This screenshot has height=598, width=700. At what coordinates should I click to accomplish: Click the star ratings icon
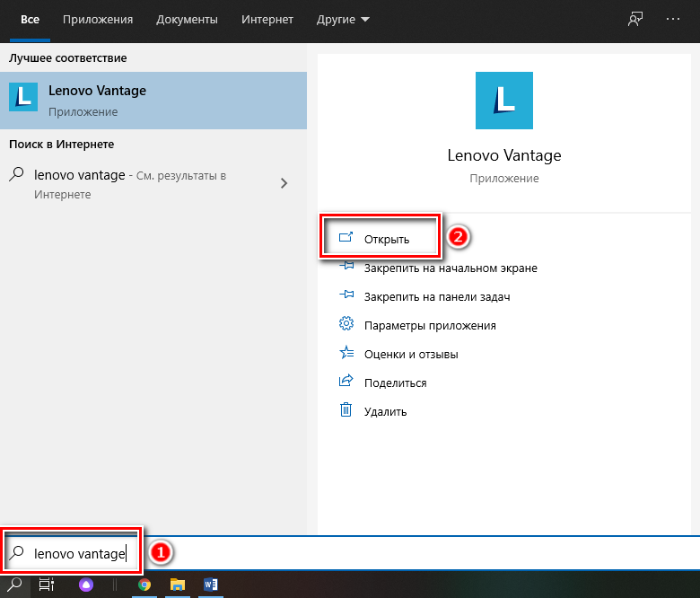(x=346, y=352)
